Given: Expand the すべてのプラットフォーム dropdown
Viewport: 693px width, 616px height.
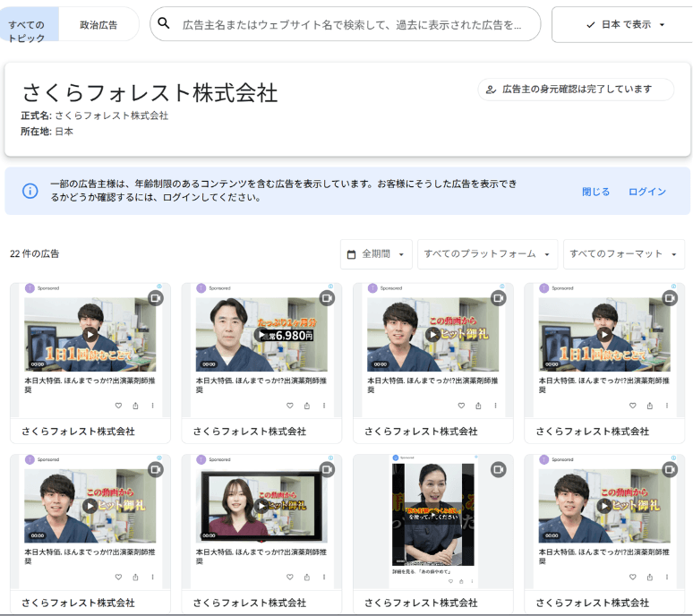Looking at the screenshot, I should click(x=487, y=254).
